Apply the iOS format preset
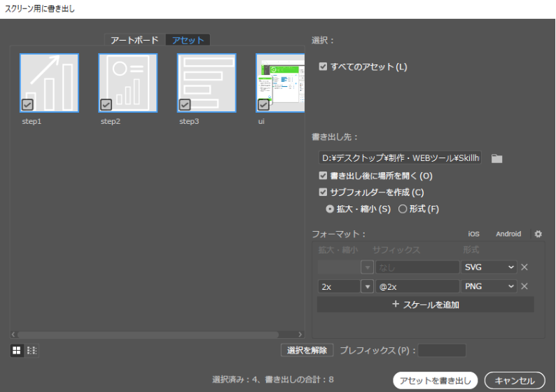Viewport: 556px width, 392px height. (473, 234)
